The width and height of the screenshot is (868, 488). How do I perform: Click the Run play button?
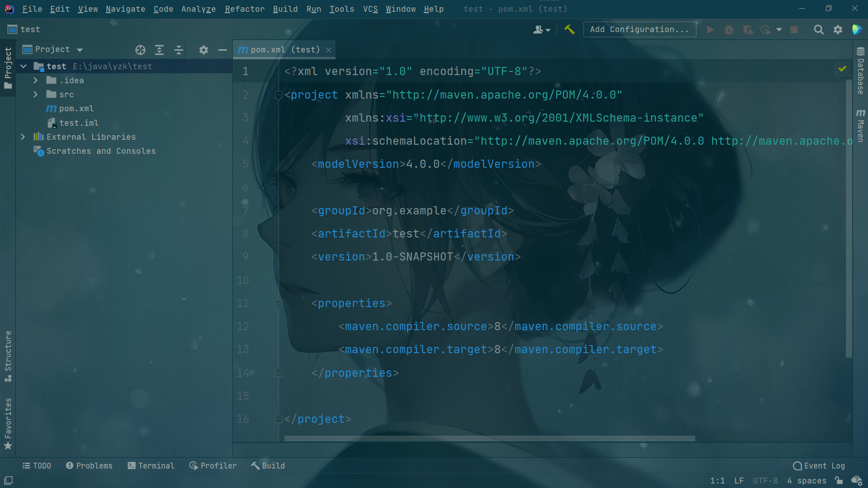[x=710, y=30]
